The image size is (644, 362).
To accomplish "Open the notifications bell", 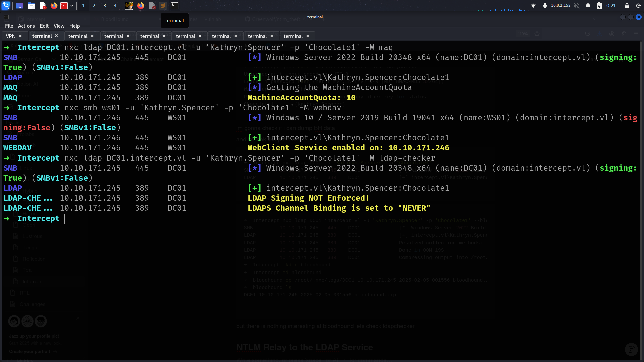I will (x=588, y=6).
